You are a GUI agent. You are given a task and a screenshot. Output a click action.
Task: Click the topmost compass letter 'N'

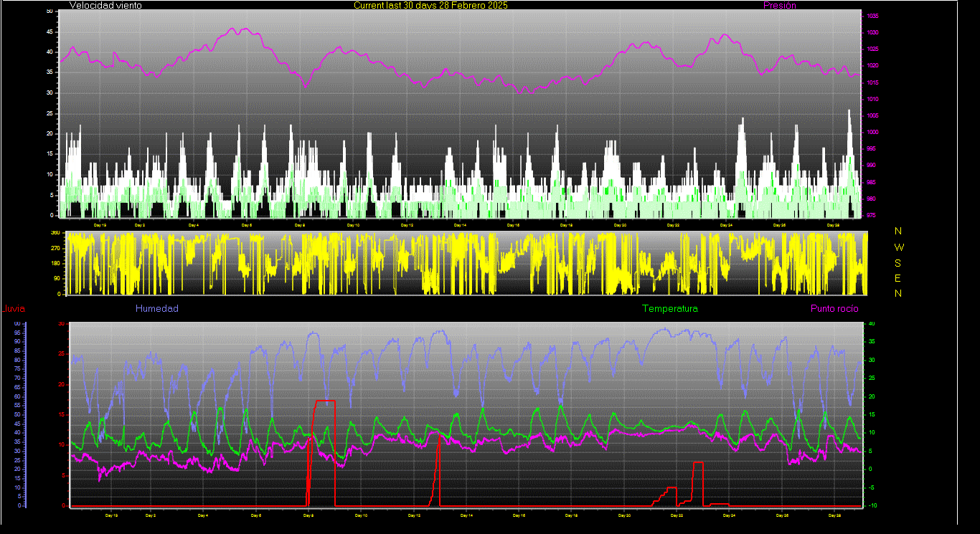tap(898, 231)
